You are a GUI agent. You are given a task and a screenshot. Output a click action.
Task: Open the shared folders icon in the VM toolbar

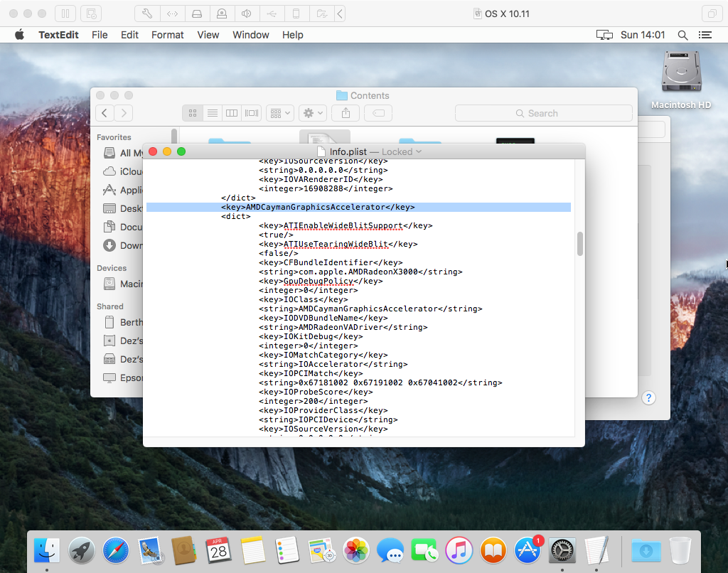(321, 14)
